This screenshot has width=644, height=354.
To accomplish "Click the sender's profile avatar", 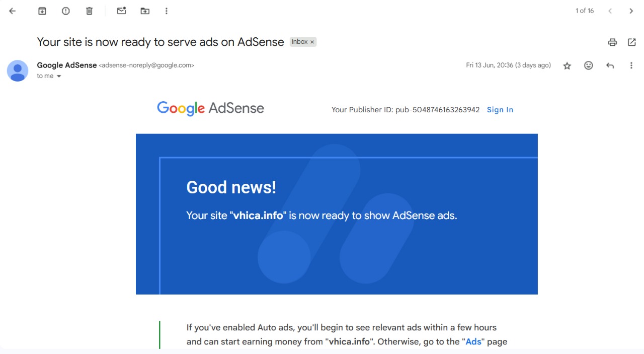I will click(x=18, y=70).
